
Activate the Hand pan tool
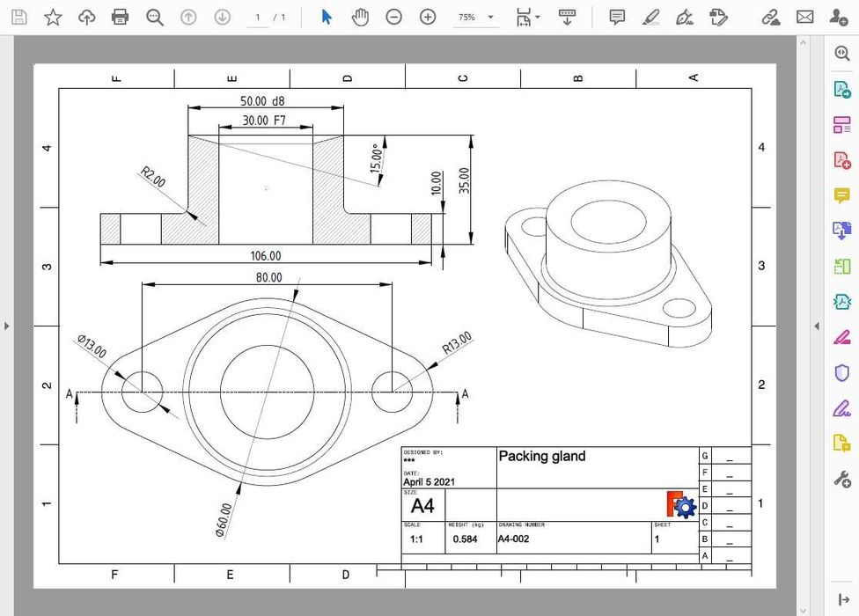coord(360,17)
